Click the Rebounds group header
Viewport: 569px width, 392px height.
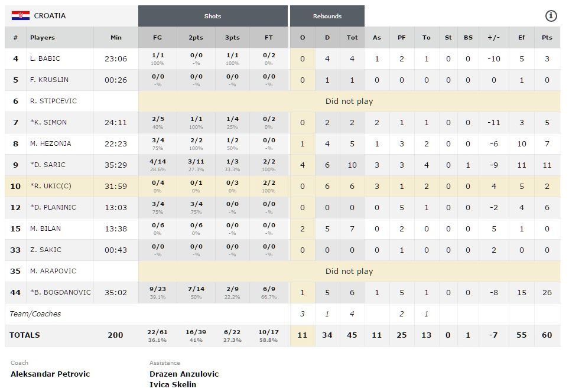(327, 16)
